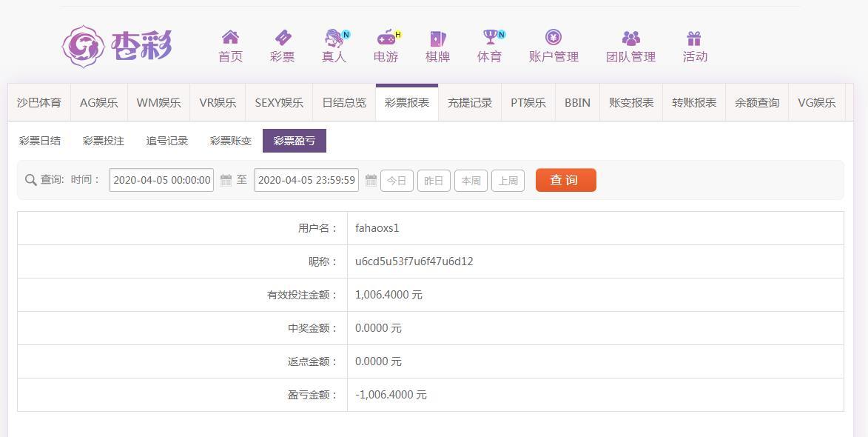This screenshot has height=437, width=868.
Task: Switch to the 沙巴体育 tab
Action: click(39, 102)
